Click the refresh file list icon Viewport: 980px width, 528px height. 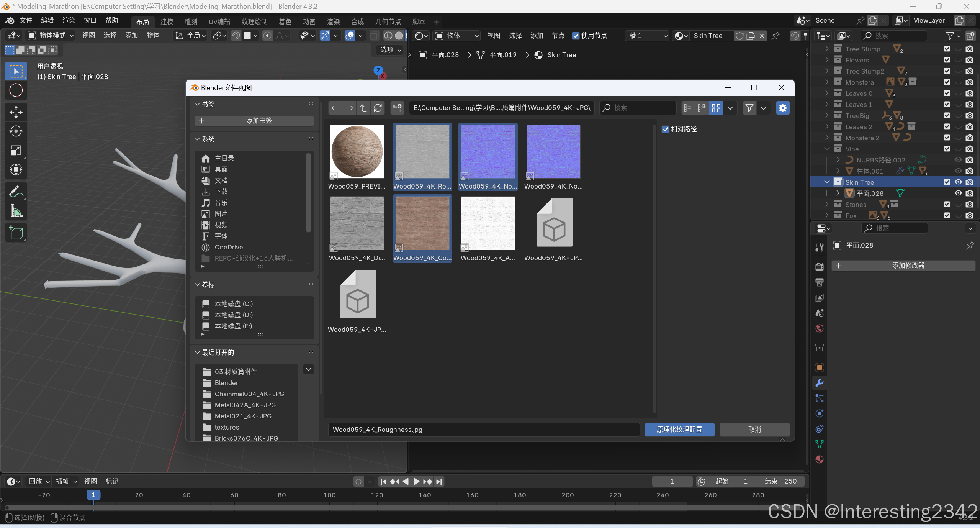(x=378, y=108)
